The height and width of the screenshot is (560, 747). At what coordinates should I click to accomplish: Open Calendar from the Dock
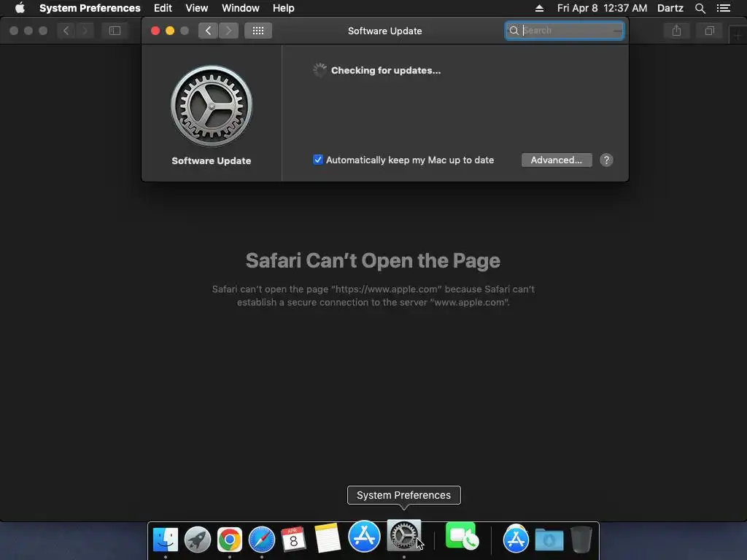point(293,539)
